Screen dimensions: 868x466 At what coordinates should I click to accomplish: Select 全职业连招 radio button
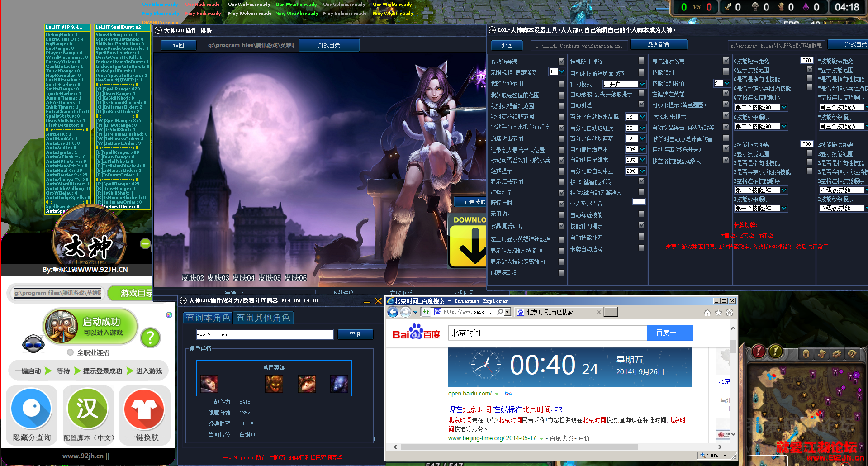coord(70,352)
